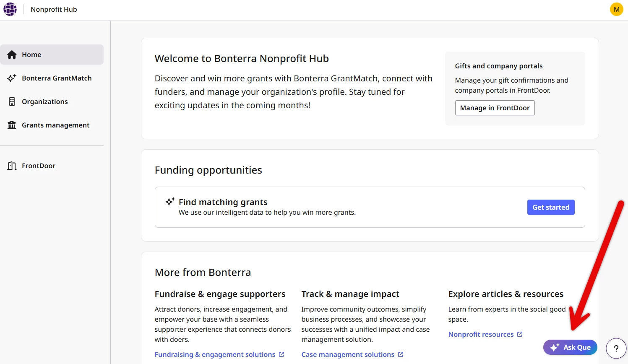Click the Bonterra logo icon
This screenshot has width=628, height=364.
pyautogui.click(x=10, y=9)
